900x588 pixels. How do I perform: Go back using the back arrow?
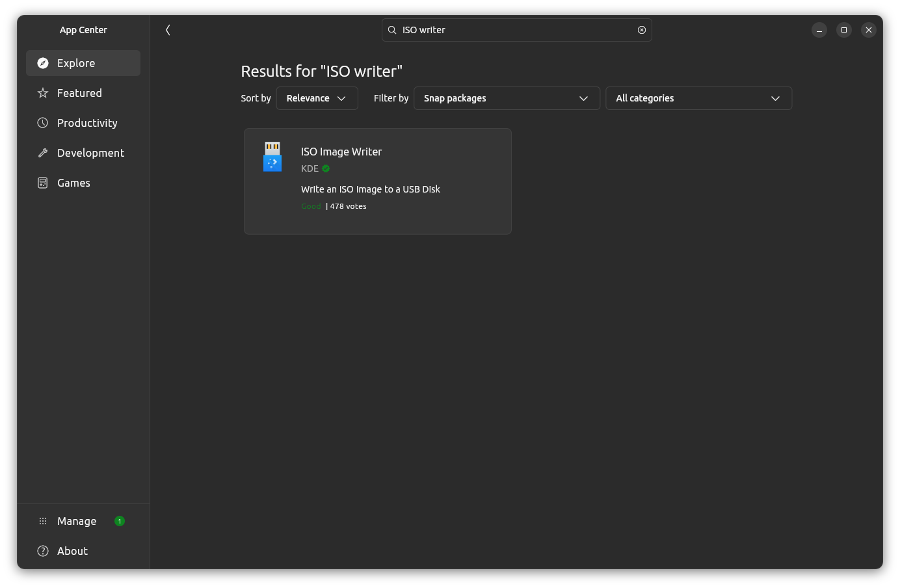[x=168, y=30]
